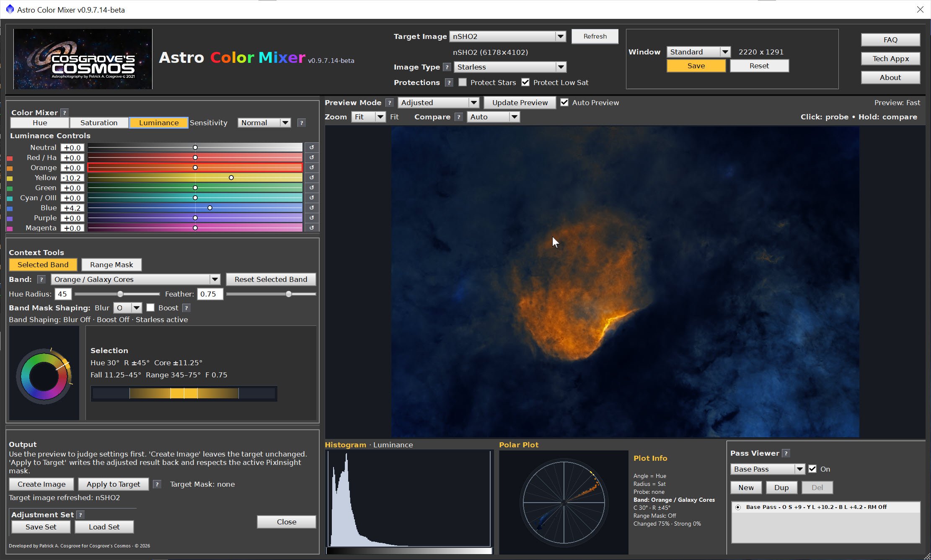The image size is (931, 560).
Task: Open the Window Standard dropdown
Action: point(698,52)
